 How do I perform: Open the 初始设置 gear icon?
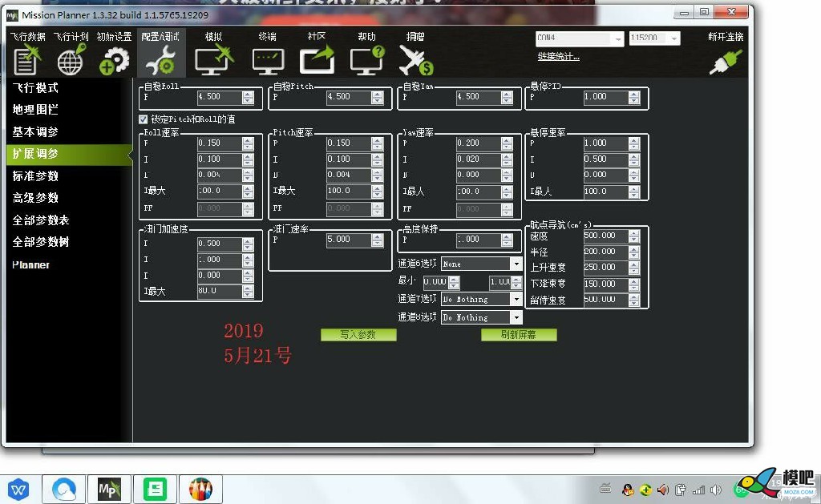coord(114,61)
